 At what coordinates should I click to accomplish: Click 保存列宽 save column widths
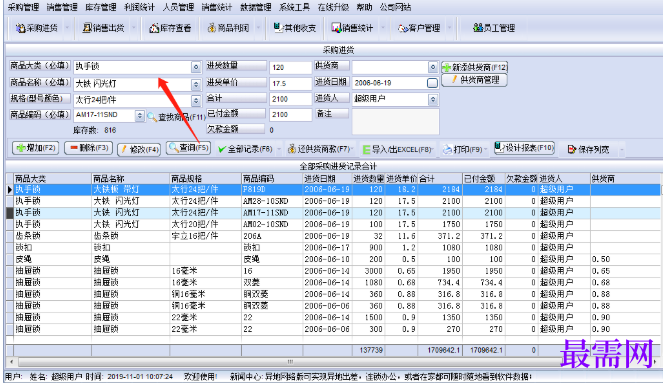click(x=588, y=150)
